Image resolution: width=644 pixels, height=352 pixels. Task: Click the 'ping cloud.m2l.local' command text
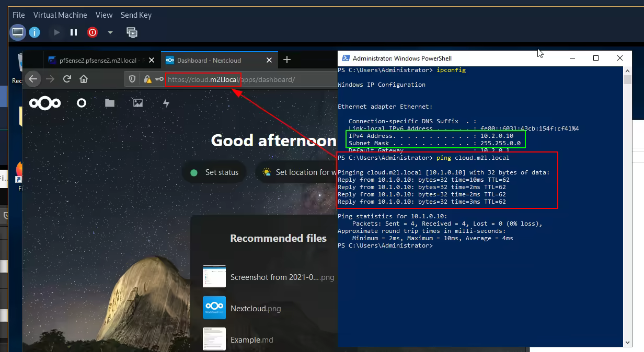[x=473, y=158]
